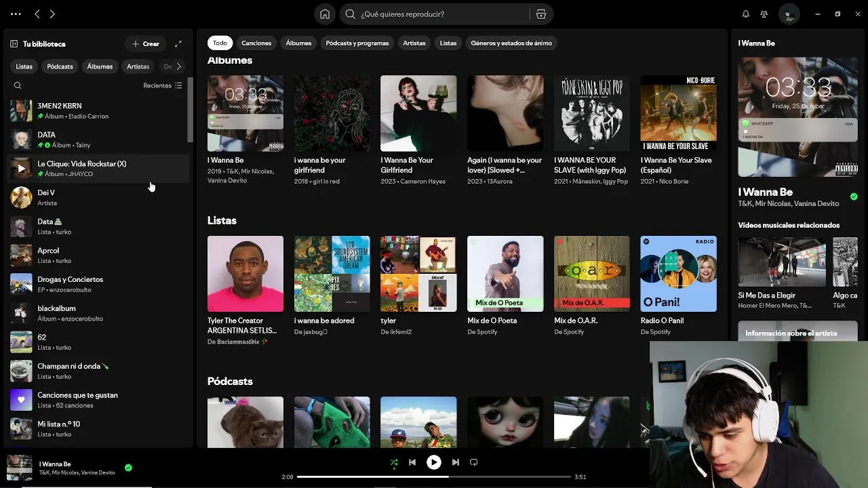868x488 pixels.
Task: Expand the library panel fullscreen
Action: coord(178,43)
